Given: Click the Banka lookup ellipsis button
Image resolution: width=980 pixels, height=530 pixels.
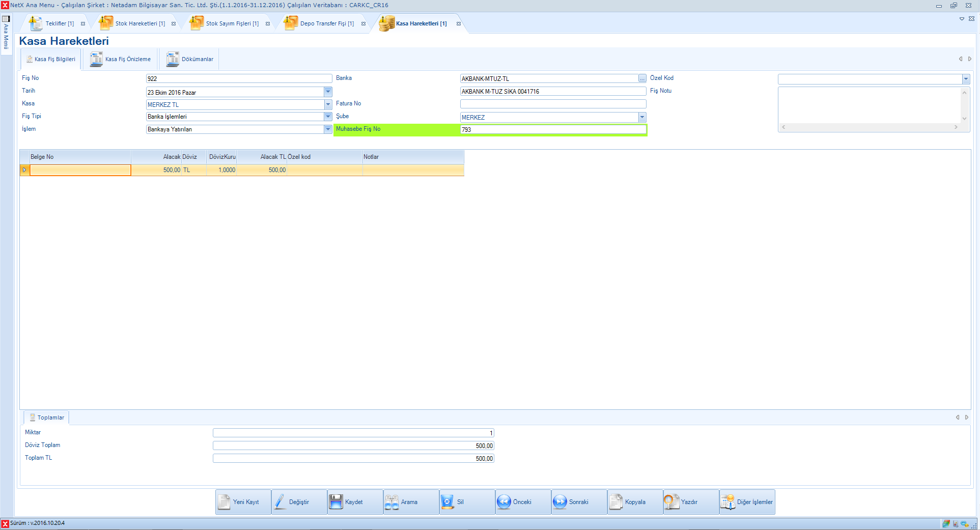Looking at the screenshot, I should coord(642,78).
